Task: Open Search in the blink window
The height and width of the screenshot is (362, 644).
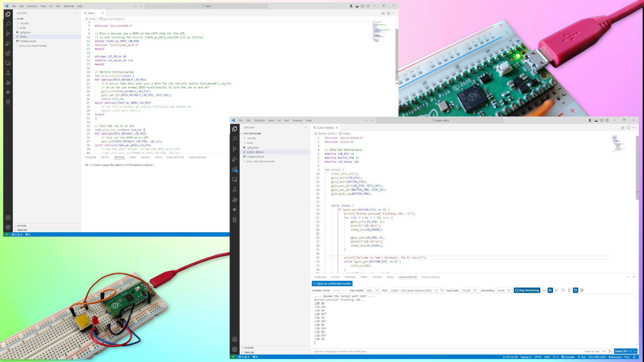Action: click(8, 24)
